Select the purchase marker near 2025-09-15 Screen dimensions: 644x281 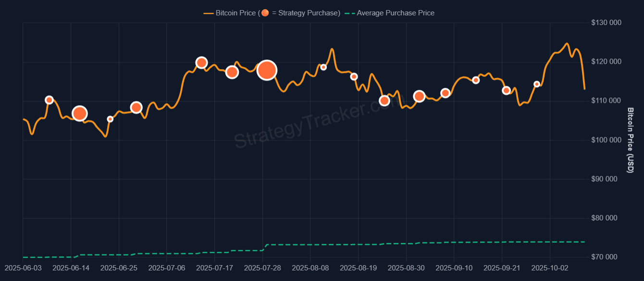point(476,80)
